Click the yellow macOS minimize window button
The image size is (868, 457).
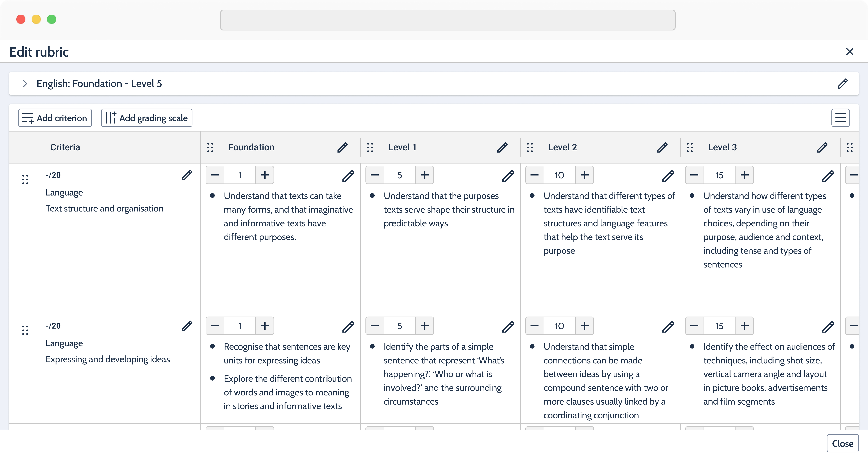pos(36,19)
